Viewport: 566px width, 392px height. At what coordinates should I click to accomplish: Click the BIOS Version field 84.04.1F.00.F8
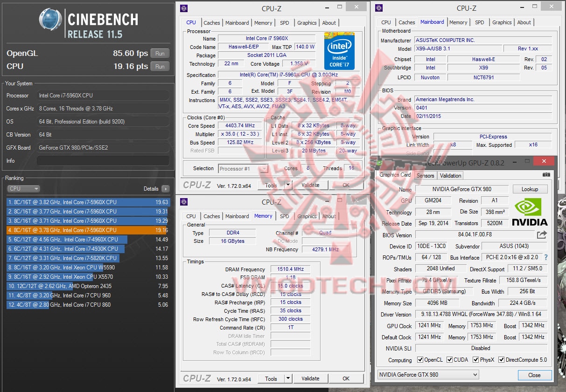point(475,235)
